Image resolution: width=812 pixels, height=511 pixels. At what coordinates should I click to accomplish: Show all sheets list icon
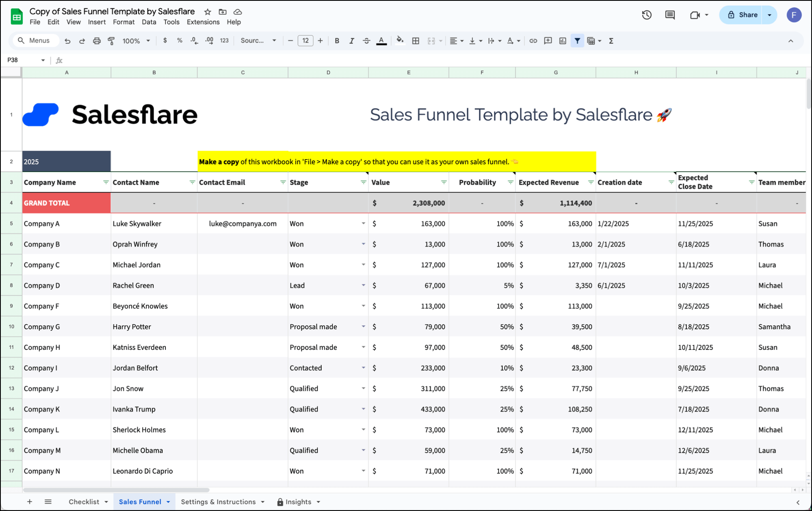tap(48, 502)
